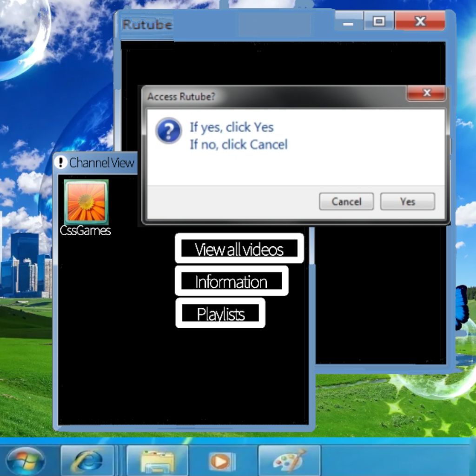Select the CssGames flower avatar
Screen dimensions: 476x476
86,202
